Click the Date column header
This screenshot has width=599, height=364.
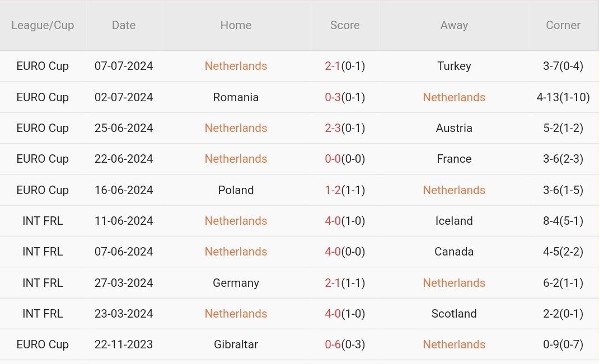point(124,25)
